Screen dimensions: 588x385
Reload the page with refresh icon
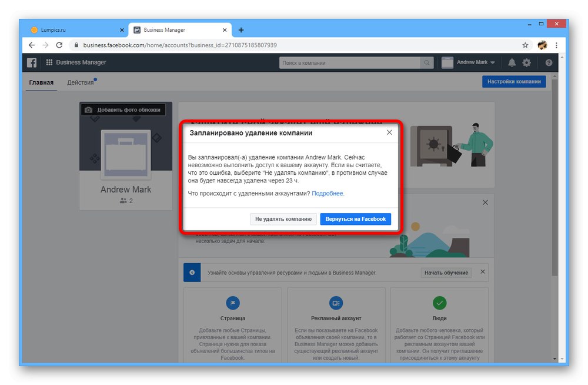(59, 45)
